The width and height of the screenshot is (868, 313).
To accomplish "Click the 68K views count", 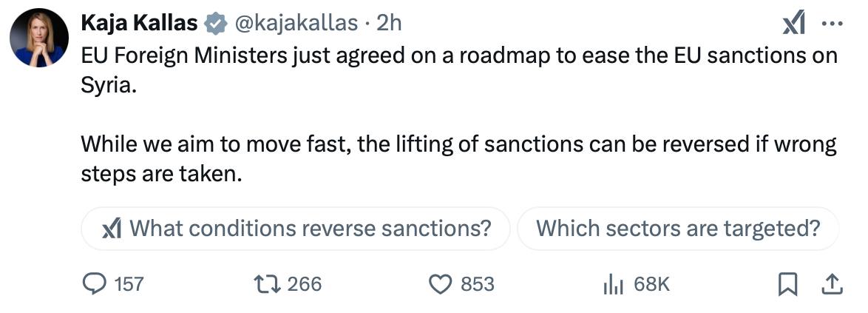I will [651, 283].
